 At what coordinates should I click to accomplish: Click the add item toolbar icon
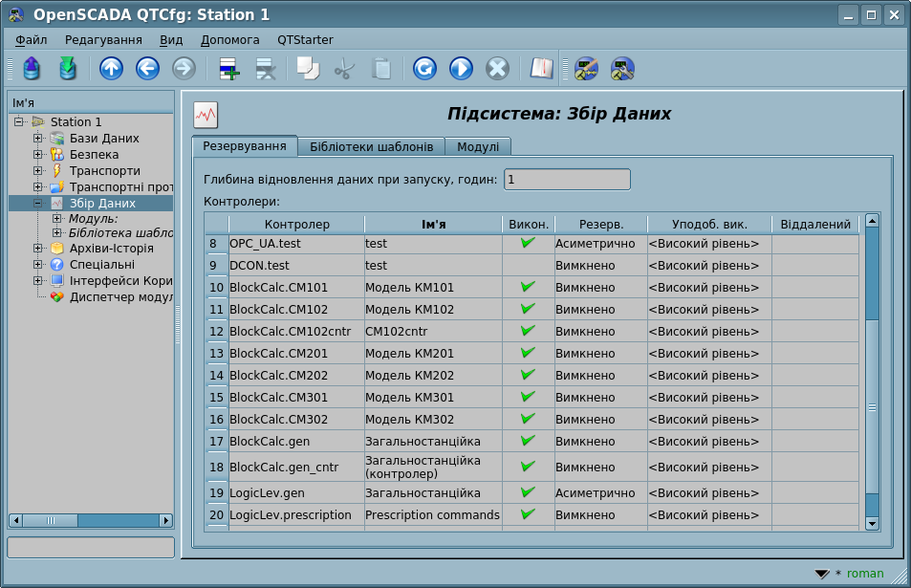coord(229,68)
